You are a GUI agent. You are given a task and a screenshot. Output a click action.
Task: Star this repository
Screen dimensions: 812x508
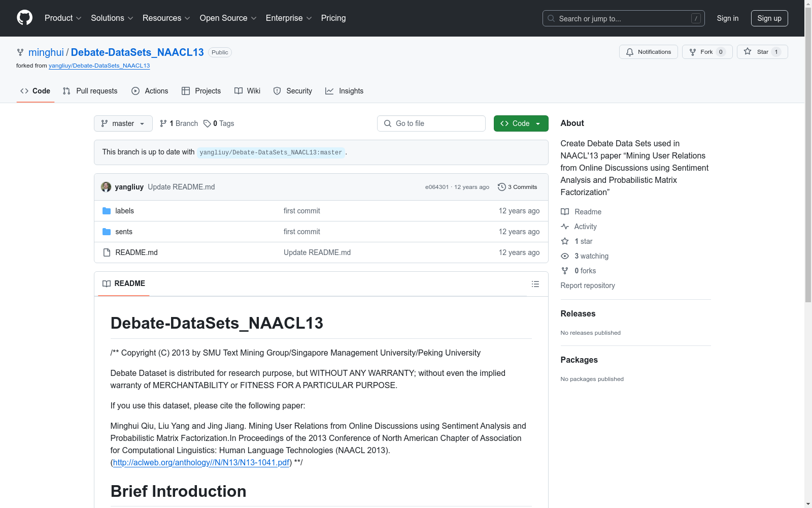[x=762, y=52]
